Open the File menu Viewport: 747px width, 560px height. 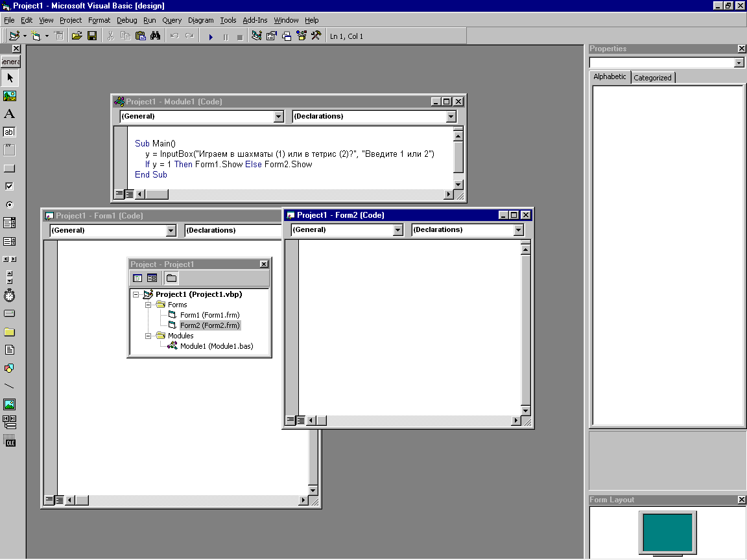tap(9, 20)
